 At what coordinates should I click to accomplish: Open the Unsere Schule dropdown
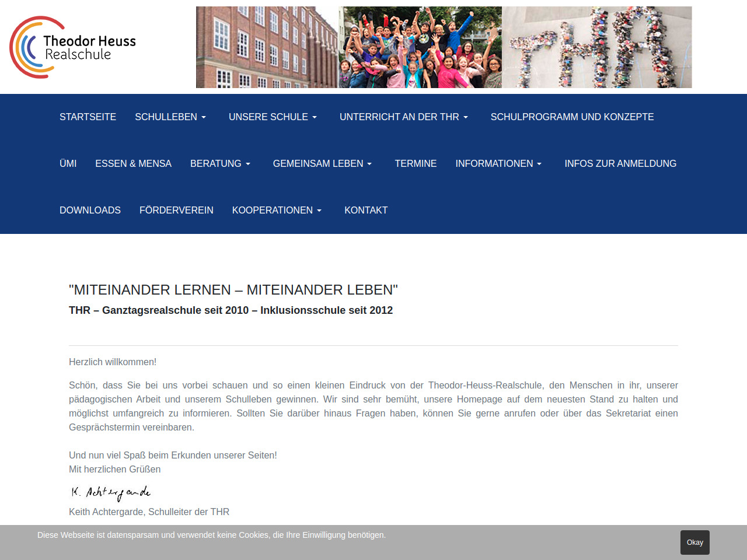click(x=273, y=117)
